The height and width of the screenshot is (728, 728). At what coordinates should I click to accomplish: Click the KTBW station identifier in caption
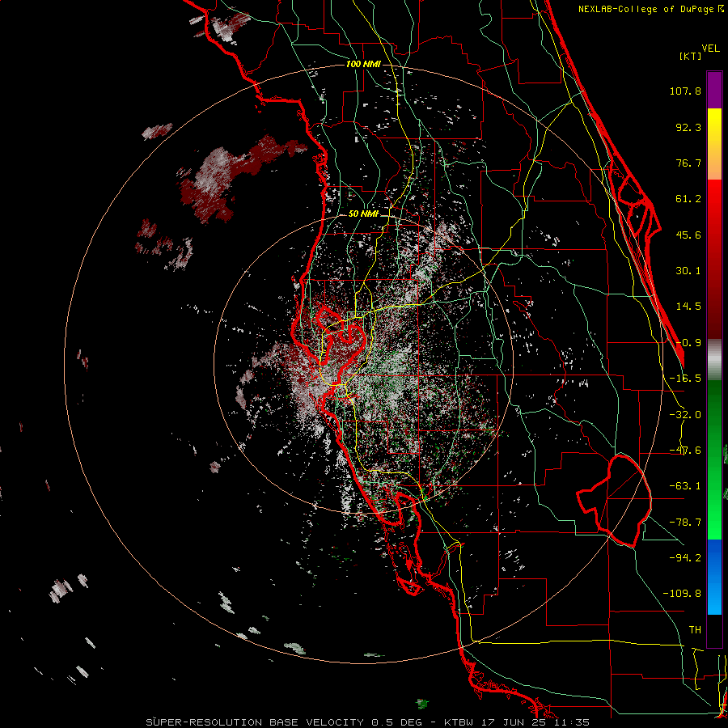click(x=457, y=722)
